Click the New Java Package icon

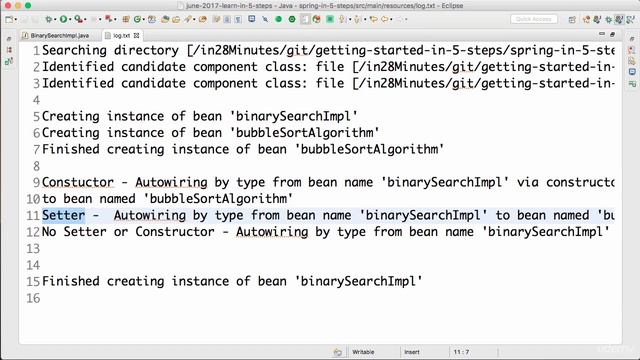126,19
